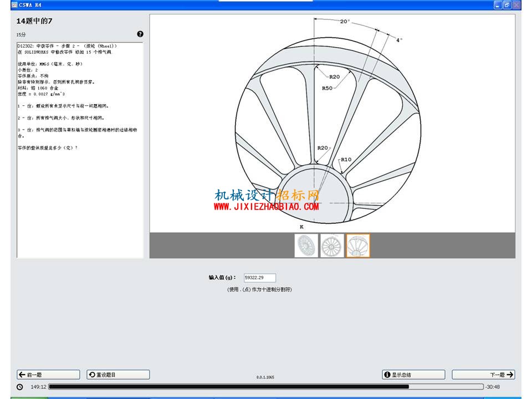Select the third highlighted detail thumbnail
Screen dimensions: 532x399
coord(358,245)
